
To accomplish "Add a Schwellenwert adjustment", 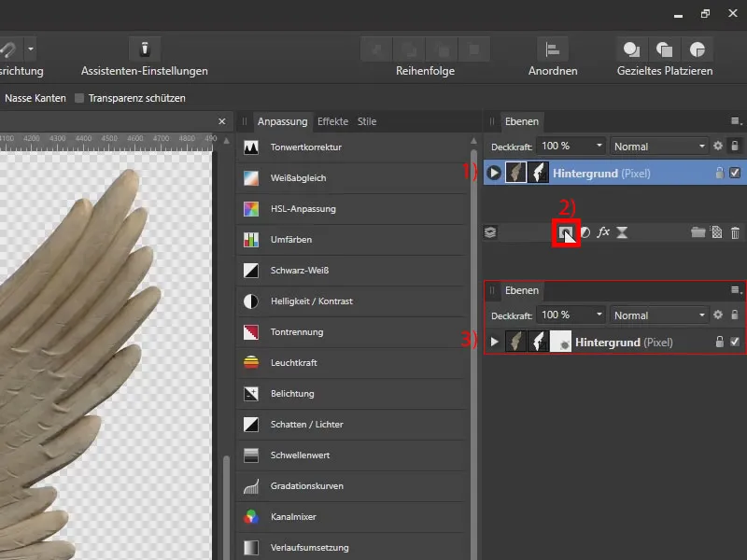I will [352, 455].
